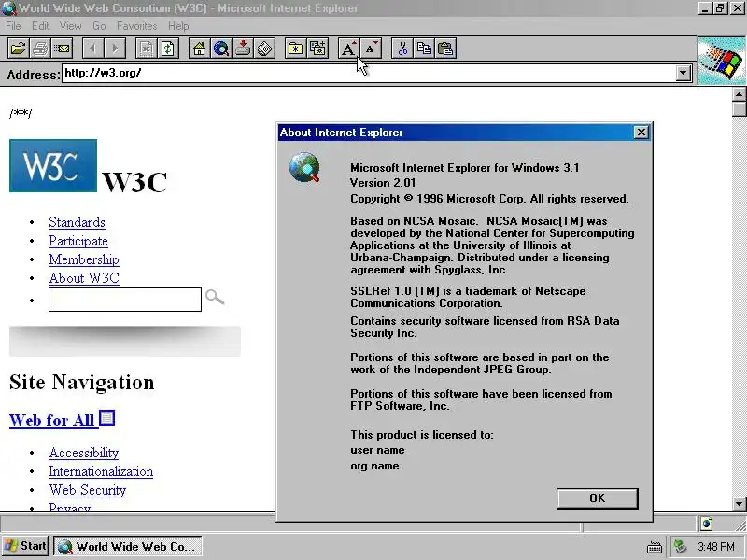This screenshot has width=747, height=560.
Task: Click the Use Larger Font icon
Action: (x=348, y=49)
